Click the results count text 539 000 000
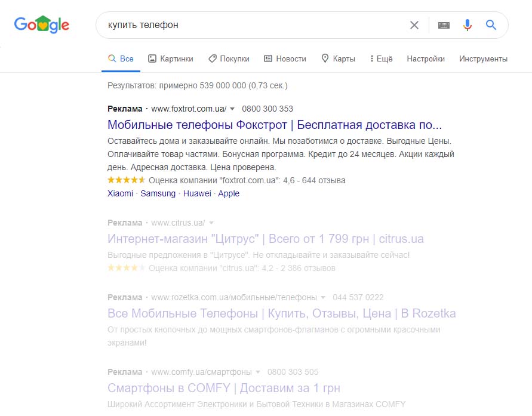The width and height of the screenshot is (532, 416). [223, 85]
